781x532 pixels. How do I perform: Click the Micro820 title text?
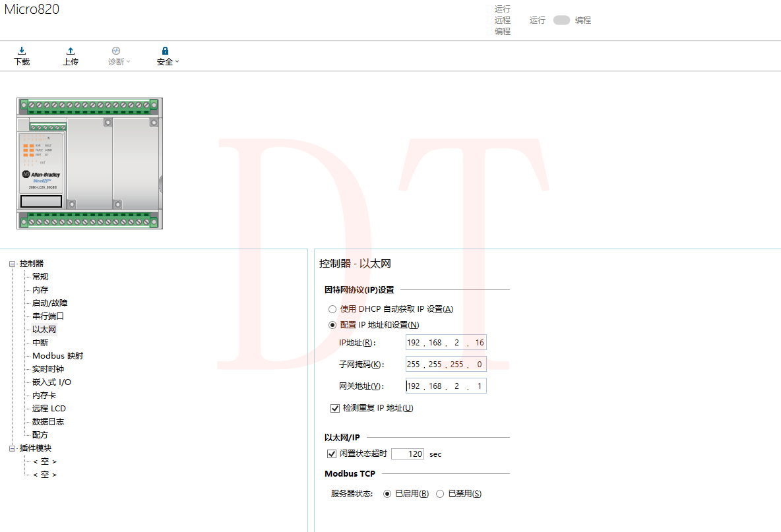point(32,9)
